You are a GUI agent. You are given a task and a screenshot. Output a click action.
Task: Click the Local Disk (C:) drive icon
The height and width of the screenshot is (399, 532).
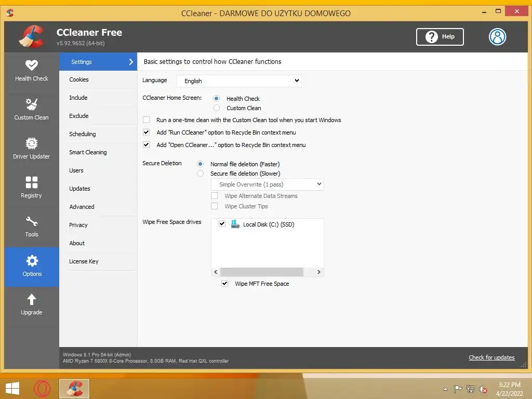point(235,224)
